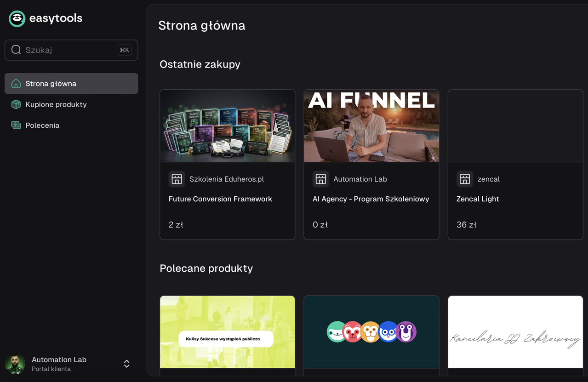The width and height of the screenshot is (588, 382).
Task: Open the Kancelaria Zakrzewscy signature thumbnail
Action: click(x=515, y=332)
